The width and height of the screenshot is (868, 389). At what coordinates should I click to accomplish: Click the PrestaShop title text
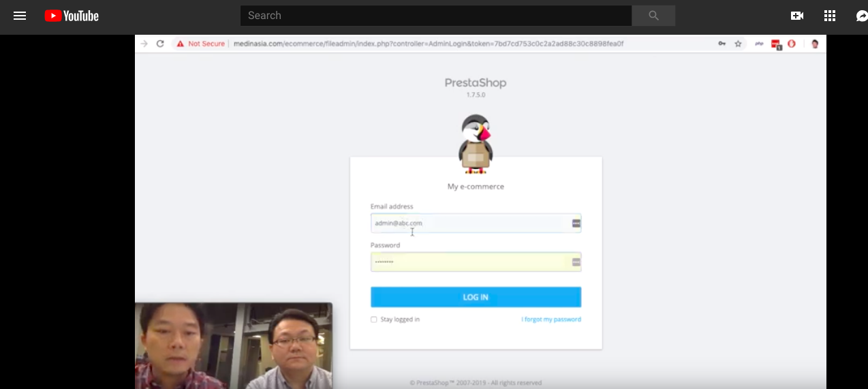coord(476,83)
